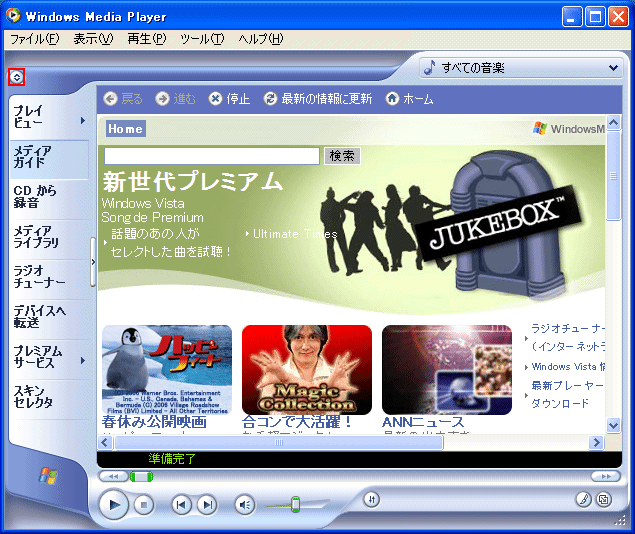Select the プレミアムサービス tab
Screen dimensions: 635x534
[x=44, y=359]
